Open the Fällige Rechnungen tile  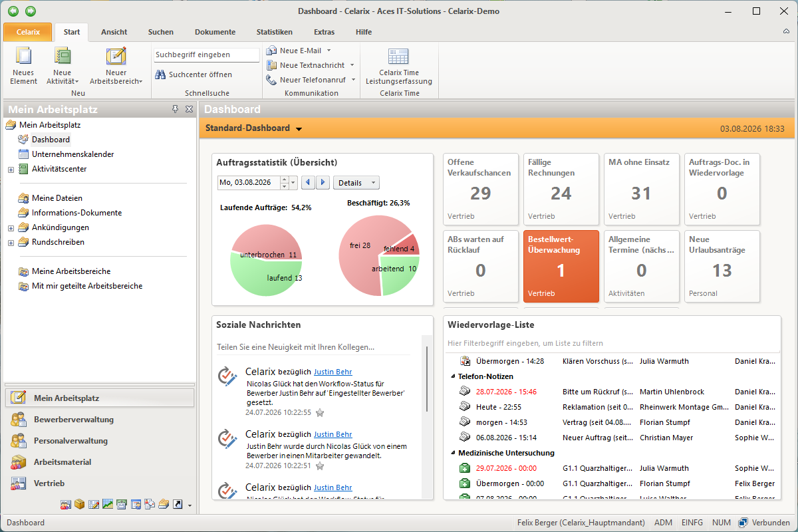coord(561,189)
